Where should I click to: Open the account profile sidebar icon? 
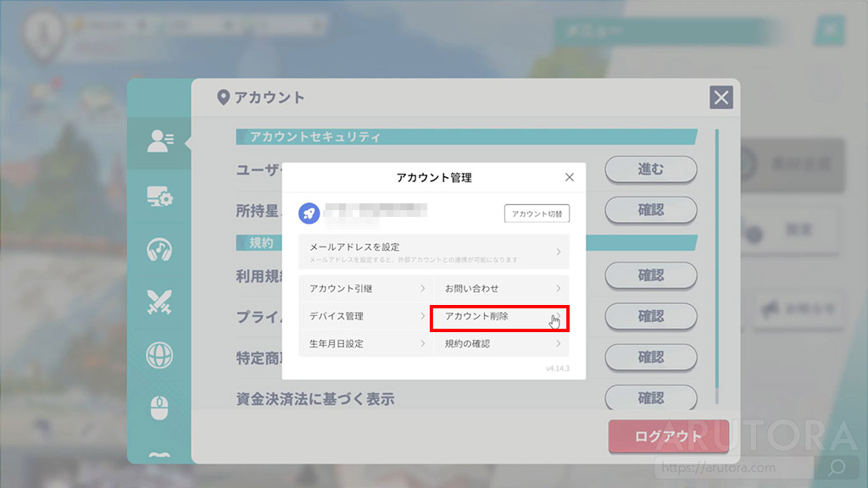(x=159, y=142)
